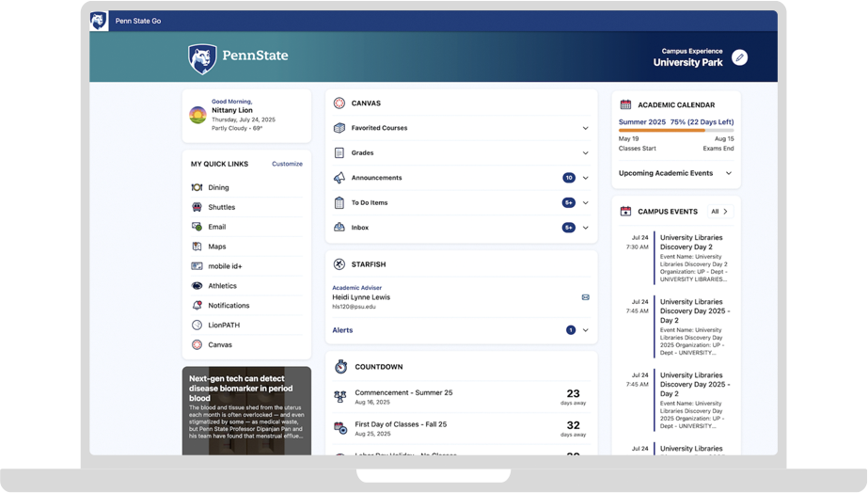868x493 pixels.
Task: Click the Athletics quick link text
Action: click(222, 286)
